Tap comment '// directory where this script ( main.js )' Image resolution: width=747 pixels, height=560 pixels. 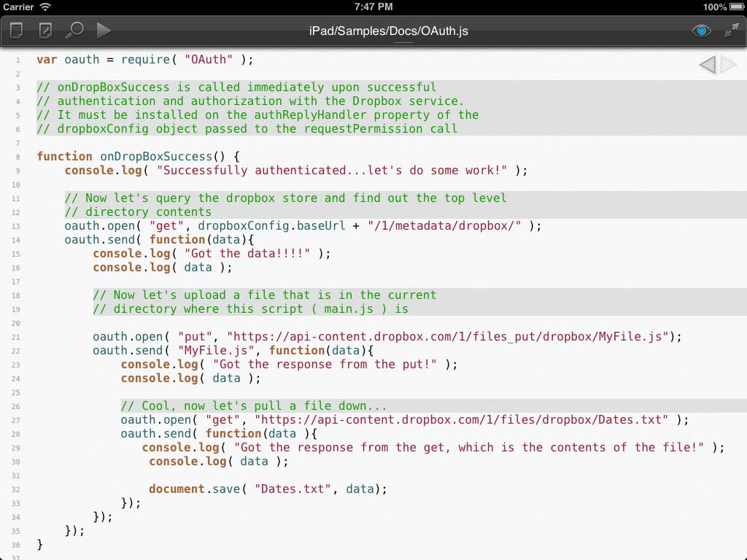coord(251,308)
